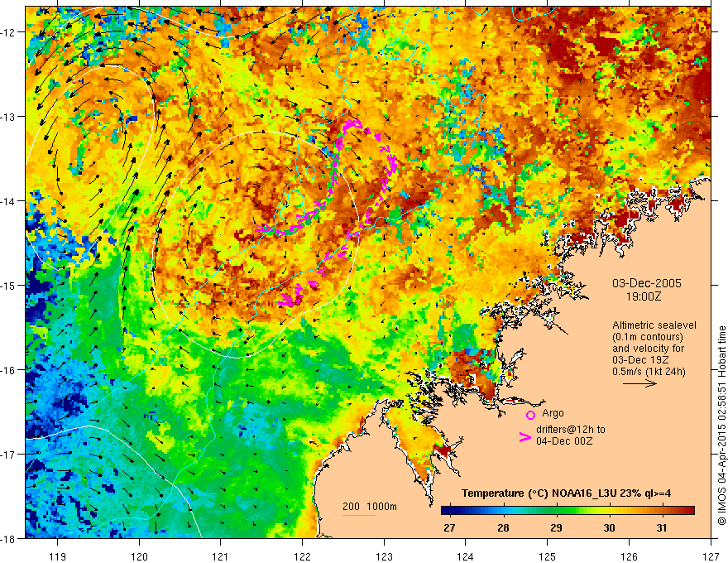Click the magenta drifters arrowhead legend symbol

click(x=524, y=437)
